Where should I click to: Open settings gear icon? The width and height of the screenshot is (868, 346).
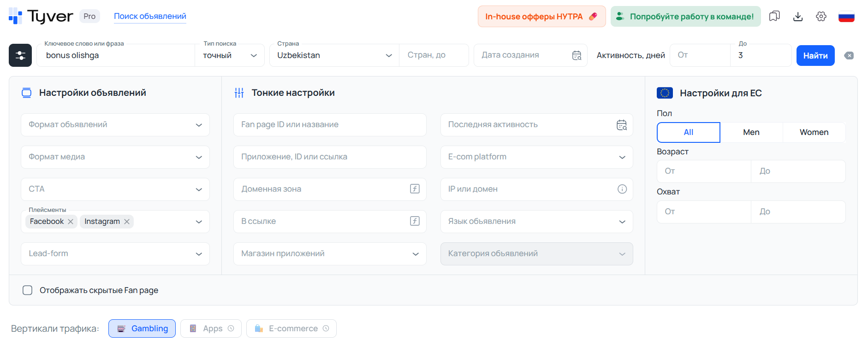(x=821, y=17)
